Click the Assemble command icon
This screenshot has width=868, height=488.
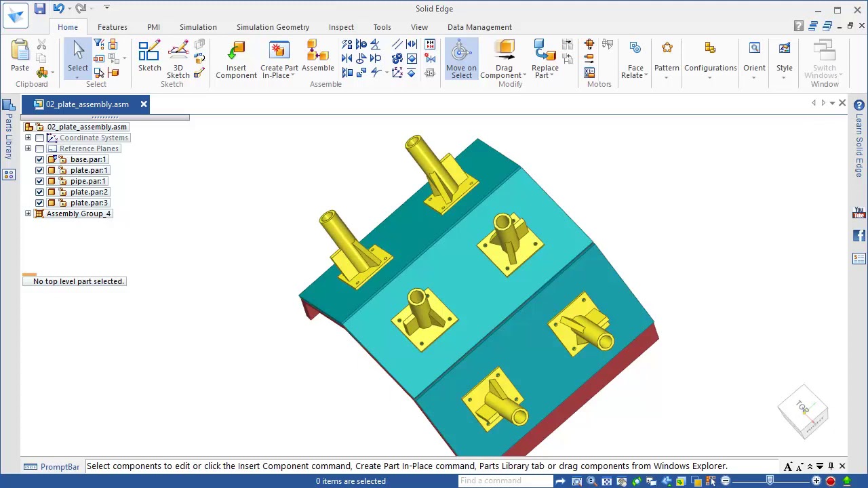click(x=317, y=52)
